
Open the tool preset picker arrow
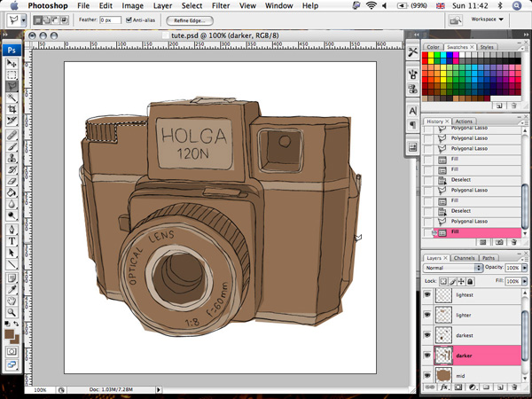click(x=23, y=20)
